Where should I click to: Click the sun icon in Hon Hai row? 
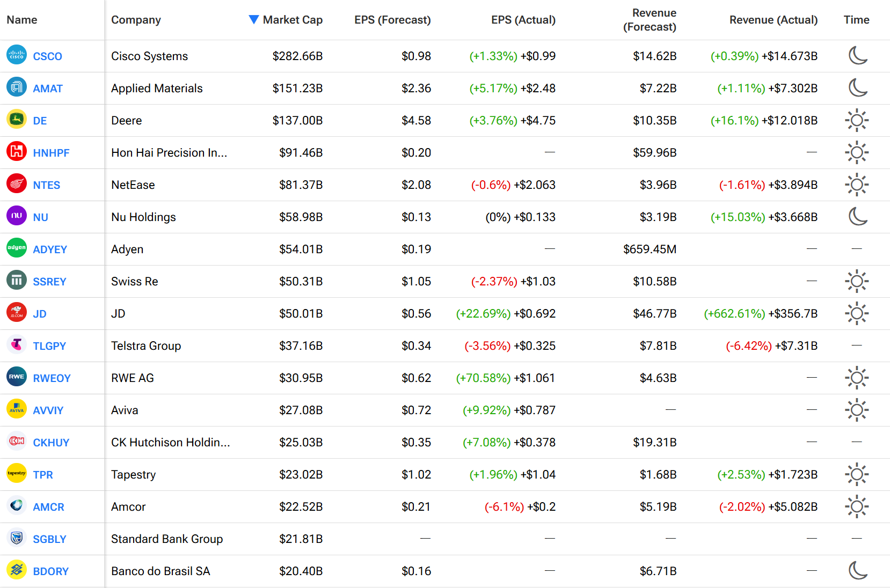click(857, 152)
